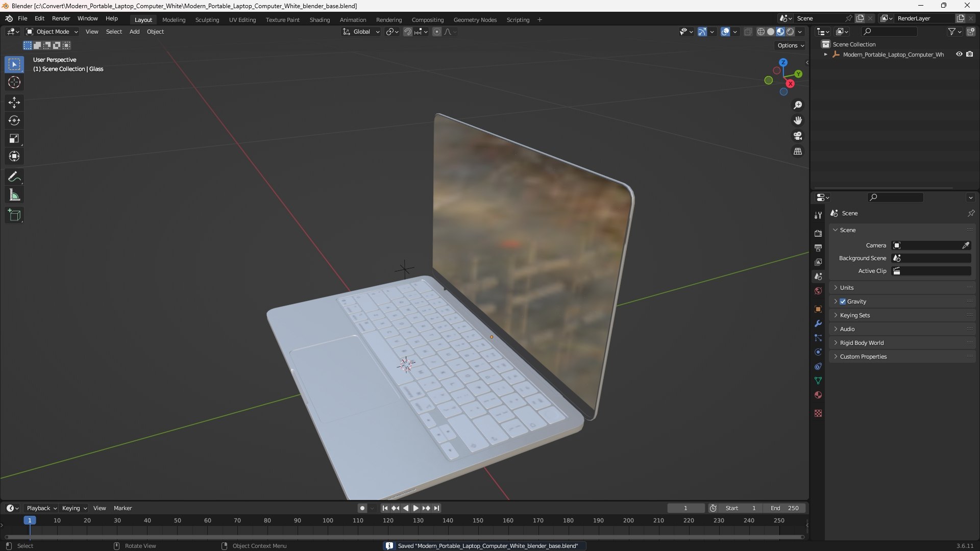This screenshot has height=551, width=980.
Task: Switch to the Shading workspace tab
Action: [x=320, y=20]
